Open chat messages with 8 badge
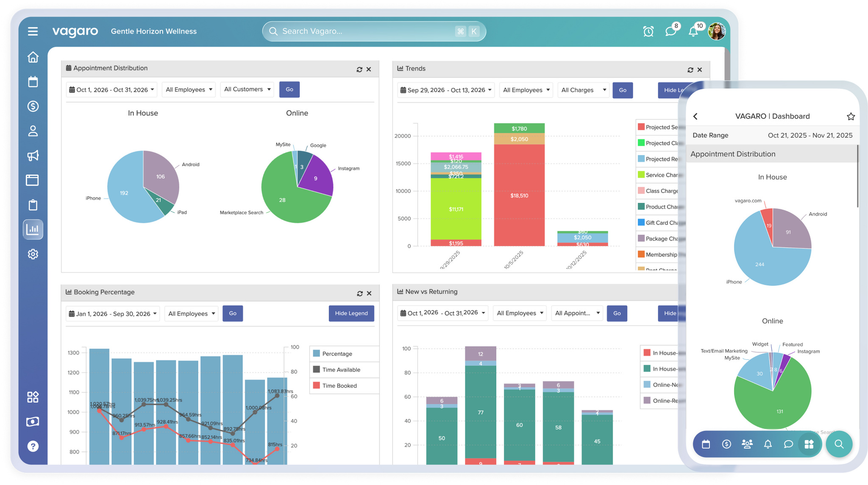Viewport: 868px width, 485px height. 671,31
